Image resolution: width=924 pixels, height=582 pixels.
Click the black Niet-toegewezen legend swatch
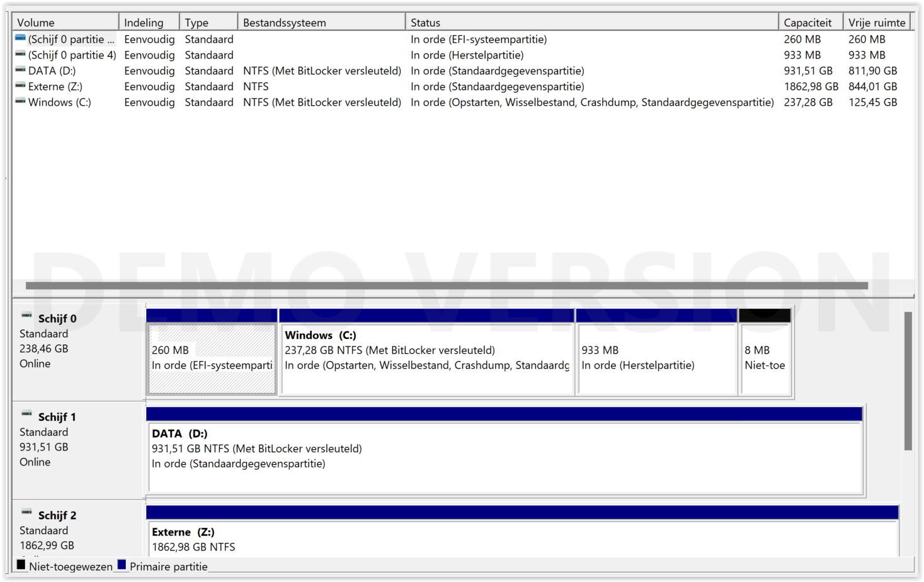[x=21, y=565]
